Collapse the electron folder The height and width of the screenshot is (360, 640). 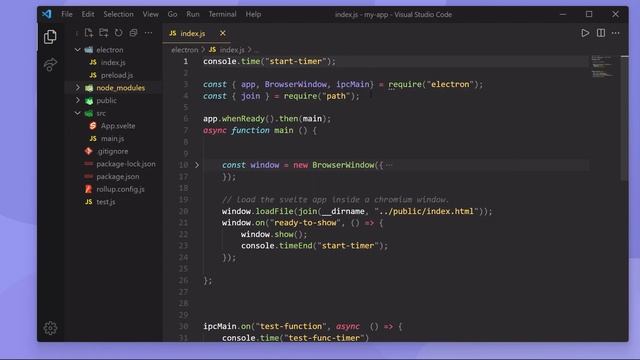click(78, 49)
